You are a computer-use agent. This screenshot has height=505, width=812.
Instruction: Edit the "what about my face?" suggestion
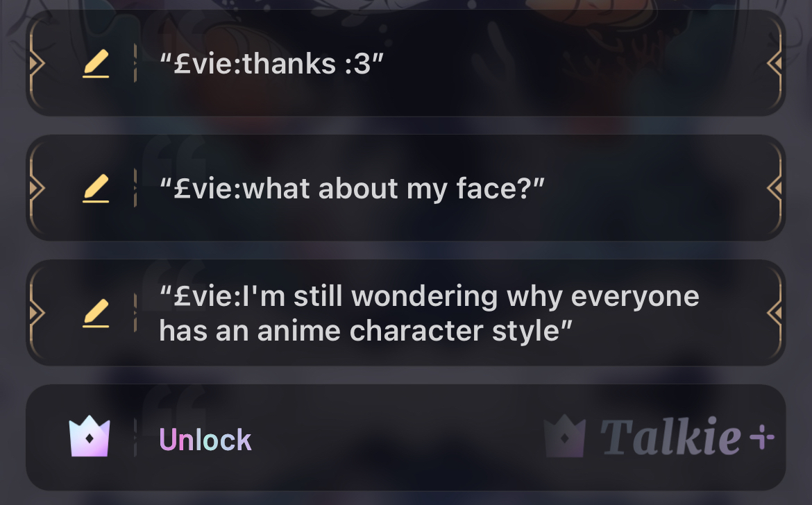[96, 189]
